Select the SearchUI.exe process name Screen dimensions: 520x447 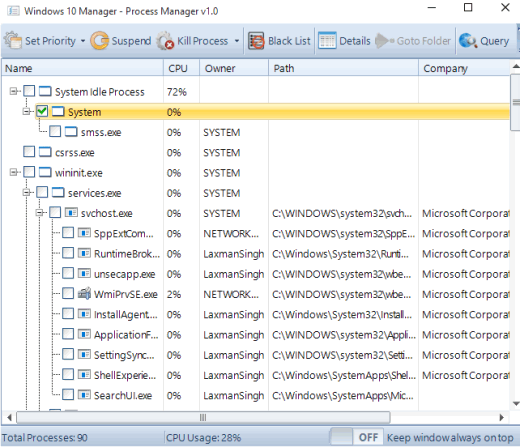coord(123,395)
